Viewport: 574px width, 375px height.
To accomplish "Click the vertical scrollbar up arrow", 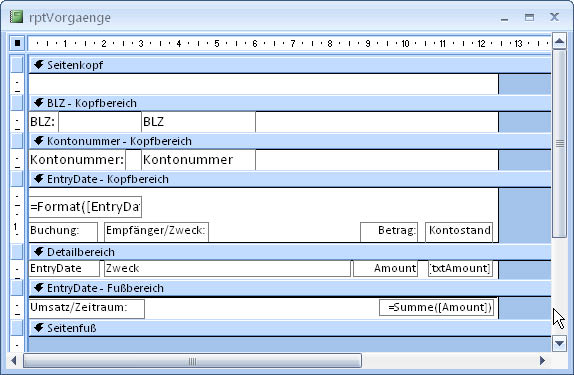I will [559, 41].
